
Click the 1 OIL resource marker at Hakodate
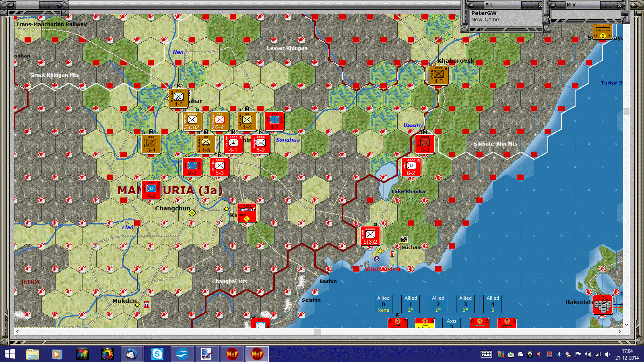[603, 305]
